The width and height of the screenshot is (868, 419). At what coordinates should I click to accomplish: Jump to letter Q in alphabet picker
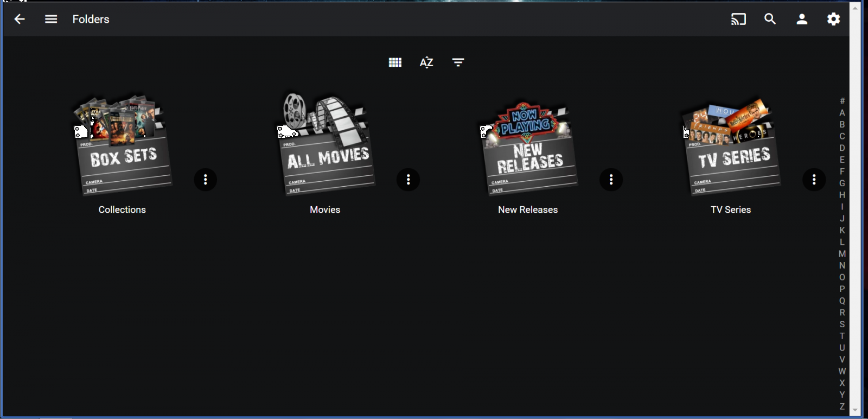point(842,301)
